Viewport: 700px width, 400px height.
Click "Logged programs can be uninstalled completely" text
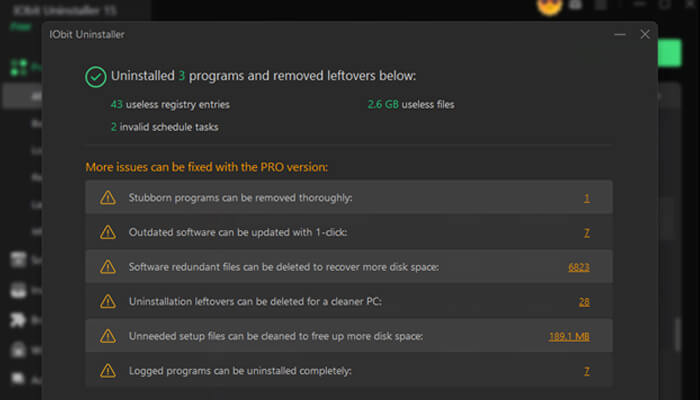point(240,371)
